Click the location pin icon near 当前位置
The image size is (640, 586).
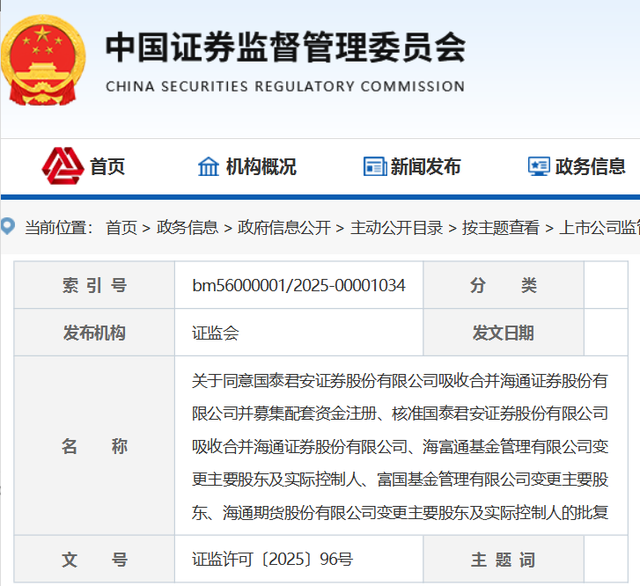[8, 226]
